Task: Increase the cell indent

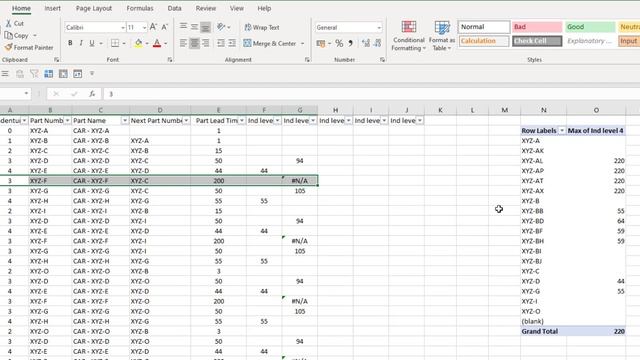Action: coord(232,43)
